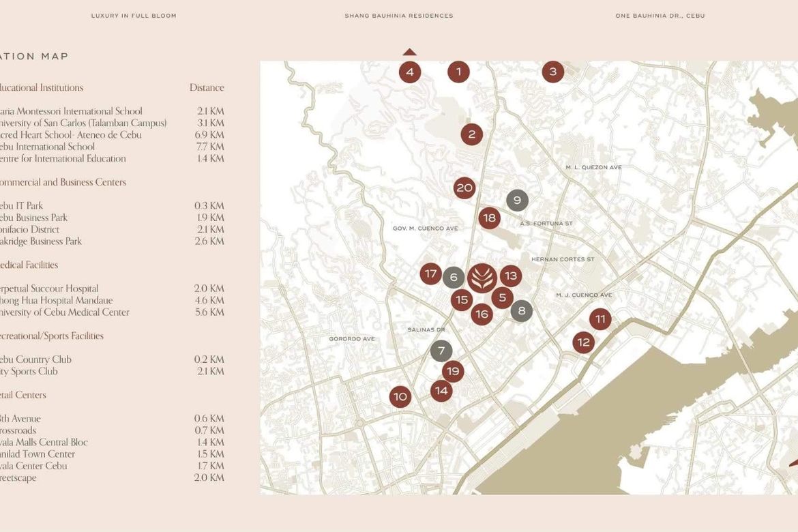Click map marker number 4
Screen dimensions: 798x532
coord(410,72)
